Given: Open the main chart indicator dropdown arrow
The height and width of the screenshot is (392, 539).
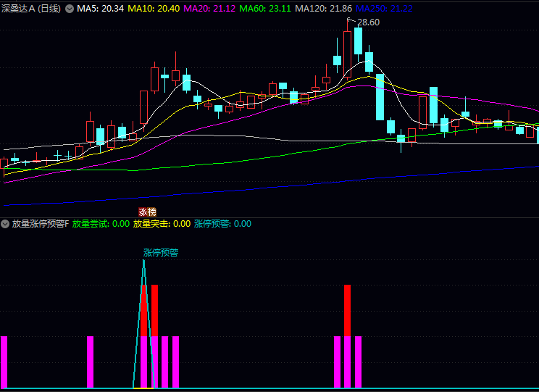Looking at the screenshot, I should 70,9.
